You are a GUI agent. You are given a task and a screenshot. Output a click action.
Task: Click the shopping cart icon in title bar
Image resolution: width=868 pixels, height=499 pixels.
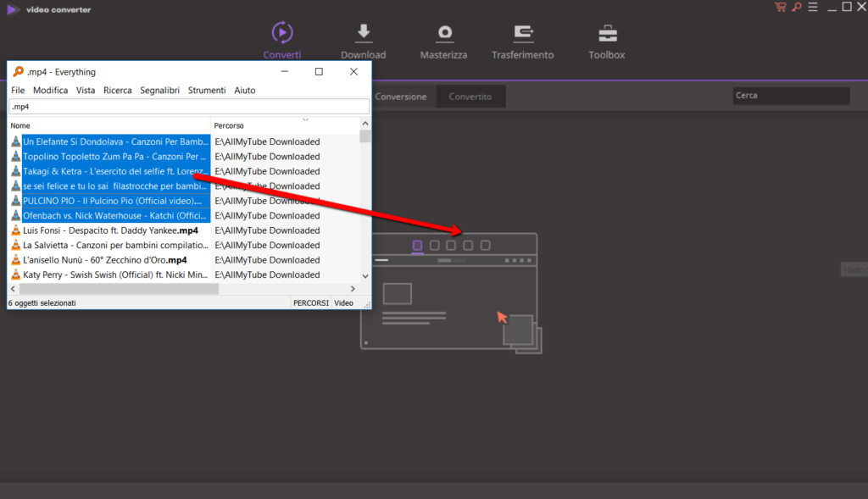781,7
